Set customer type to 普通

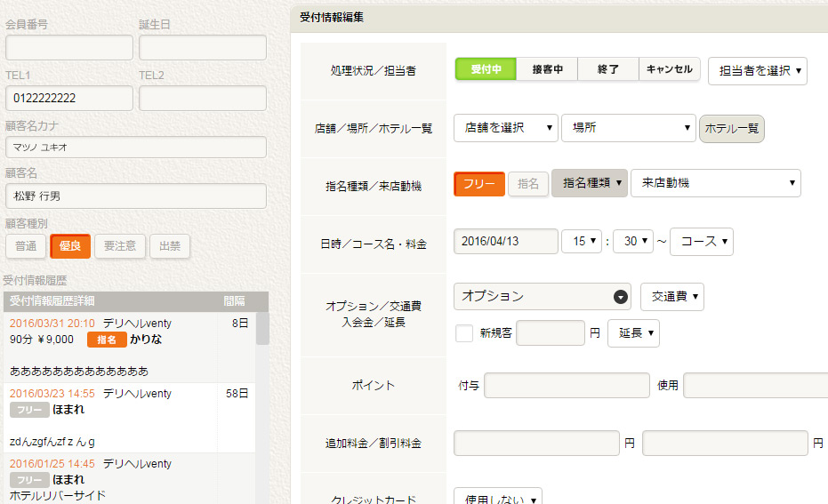(x=26, y=246)
